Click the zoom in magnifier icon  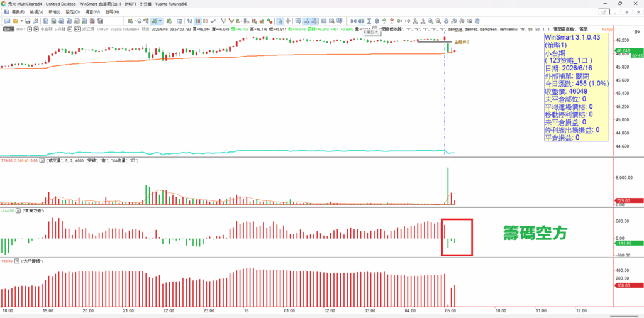point(430,21)
